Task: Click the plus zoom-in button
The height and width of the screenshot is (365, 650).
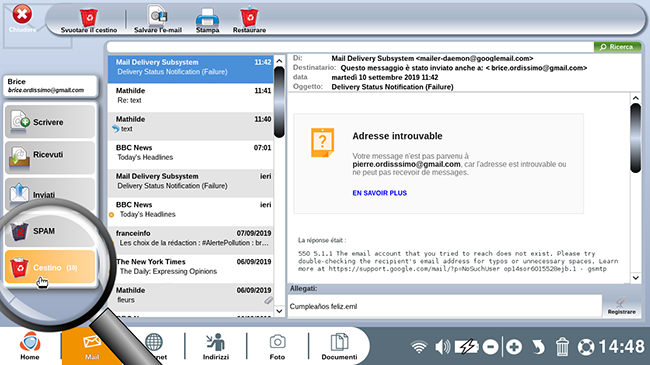Action: 514,347
